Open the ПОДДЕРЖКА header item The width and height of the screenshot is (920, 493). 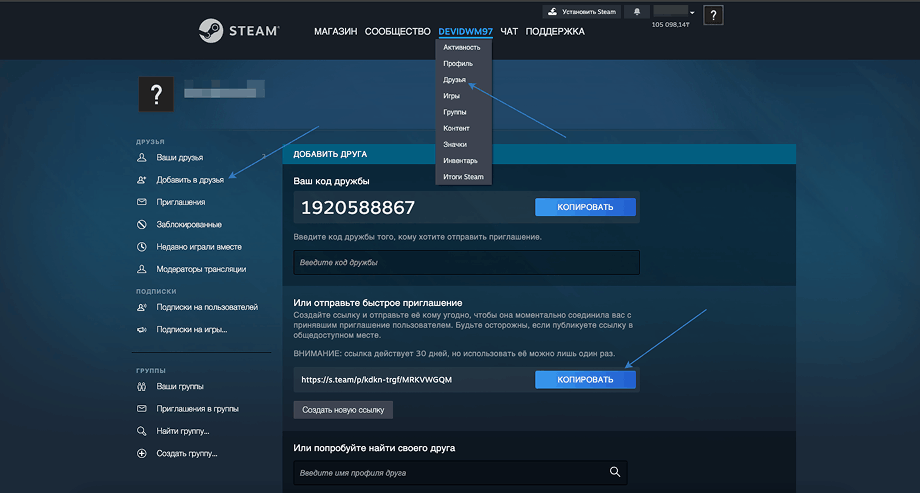coord(555,32)
